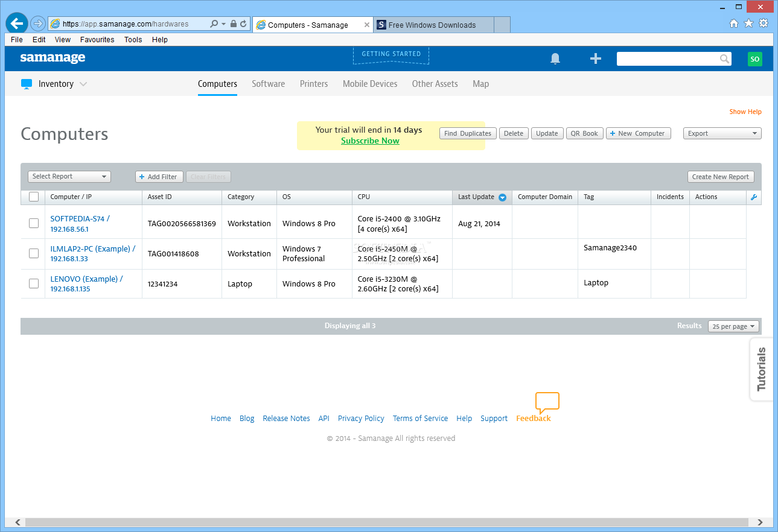This screenshot has width=778, height=532.
Task: Click the Show Help link
Action: pos(745,112)
